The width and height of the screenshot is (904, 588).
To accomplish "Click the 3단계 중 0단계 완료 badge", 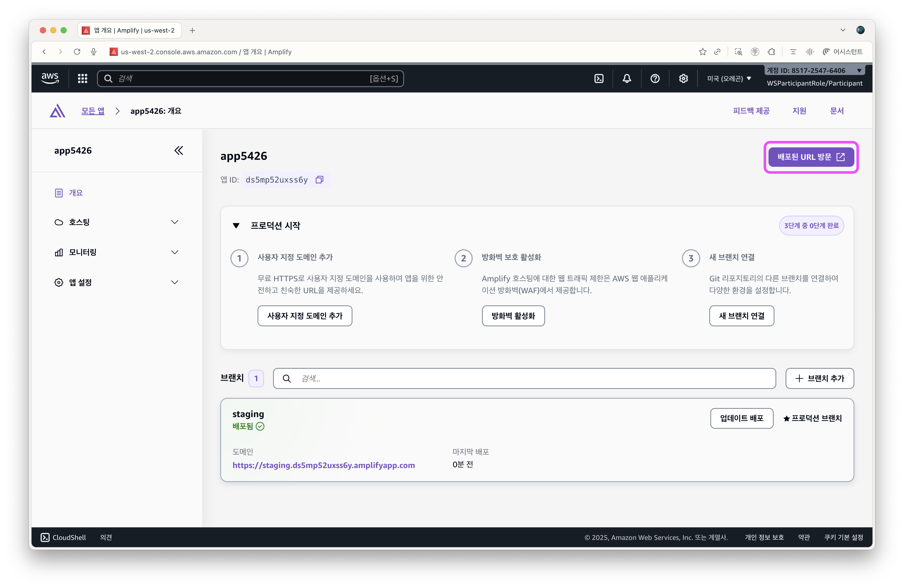I will (811, 226).
